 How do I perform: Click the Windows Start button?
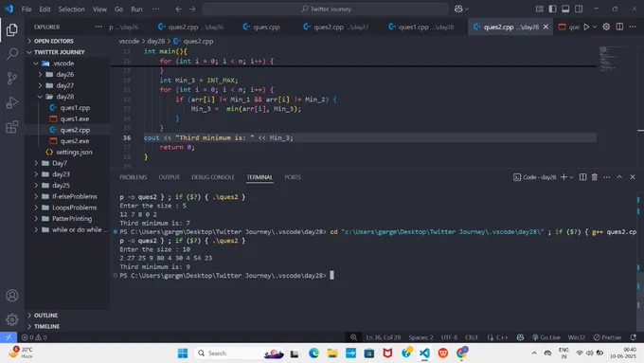coord(183,354)
